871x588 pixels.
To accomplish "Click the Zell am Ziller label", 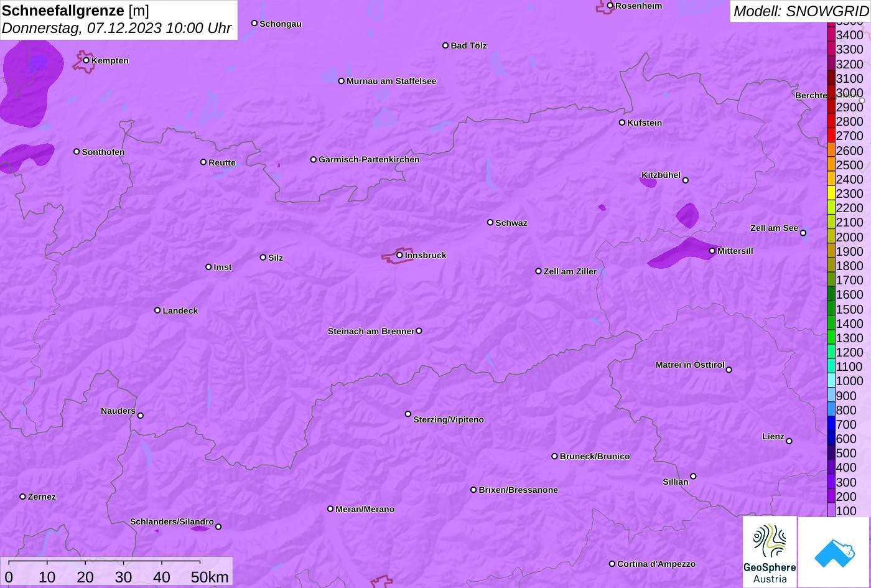I will click(x=570, y=271).
